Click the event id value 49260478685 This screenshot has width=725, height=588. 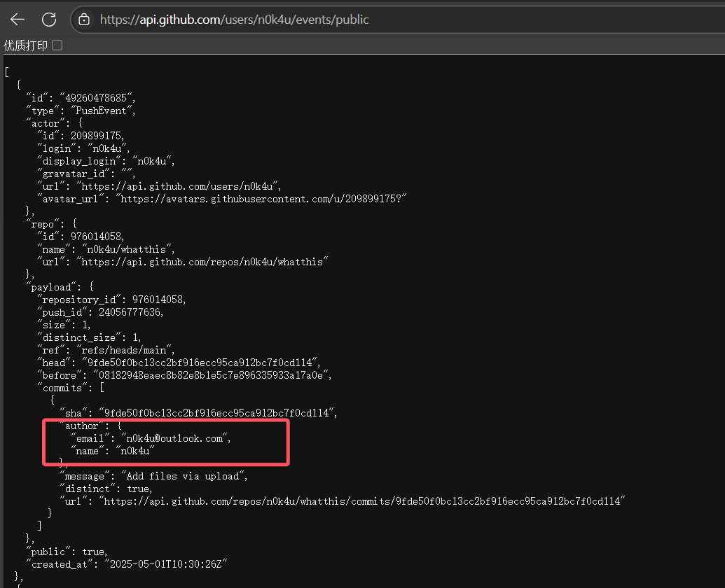tap(97, 97)
